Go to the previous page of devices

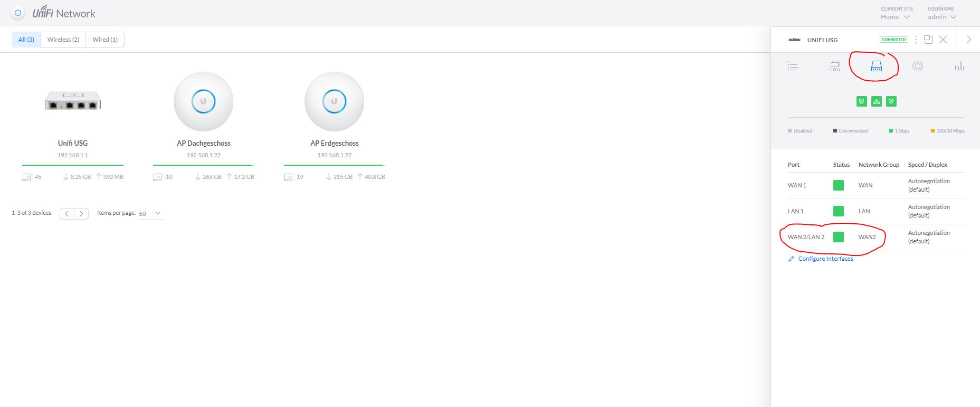(67, 214)
